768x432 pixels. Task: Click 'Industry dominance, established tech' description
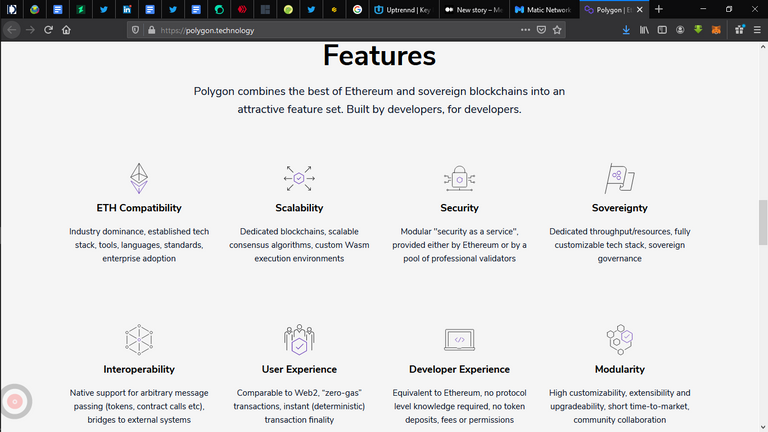(x=139, y=245)
